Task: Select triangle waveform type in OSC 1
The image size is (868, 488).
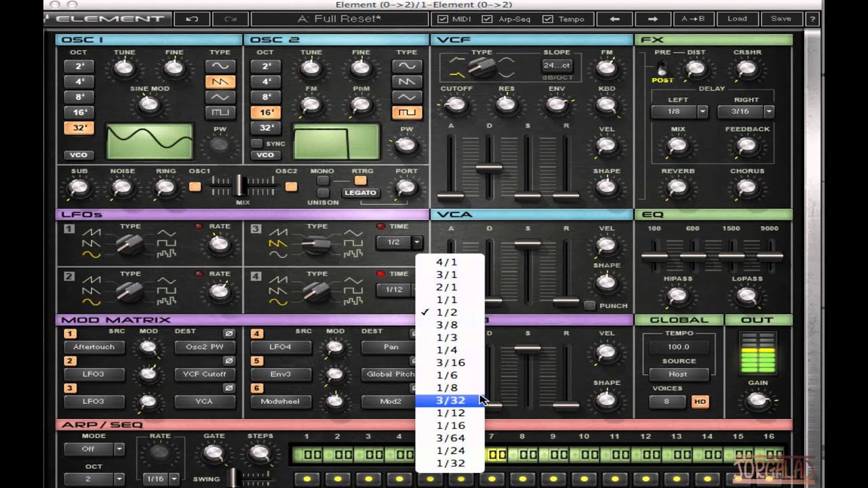Action: click(x=220, y=96)
